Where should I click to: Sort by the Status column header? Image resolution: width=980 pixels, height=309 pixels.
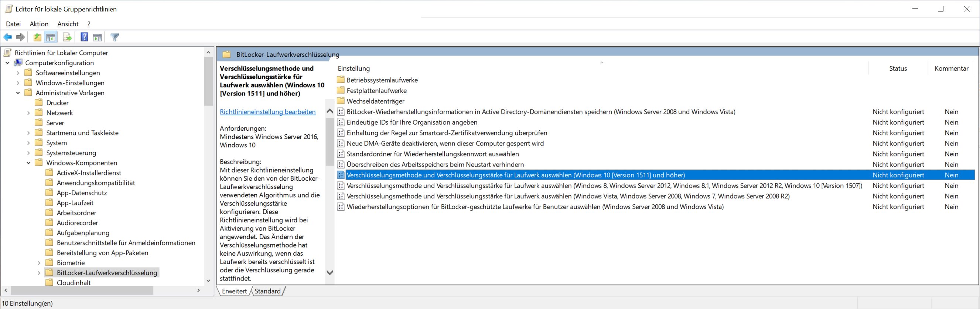tap(898, 68)
